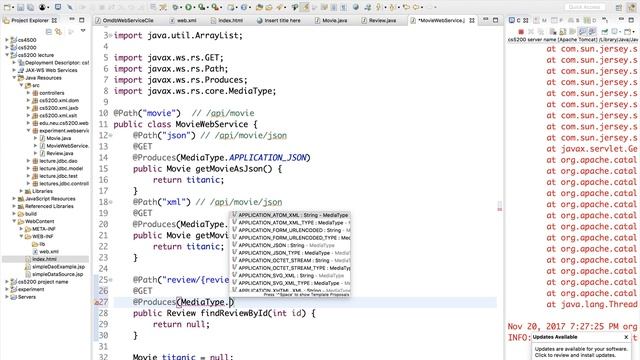Viewport: 640px width, 360px height.
Task: Maximize the Project Explorer panel
Action: click(82, 20)
